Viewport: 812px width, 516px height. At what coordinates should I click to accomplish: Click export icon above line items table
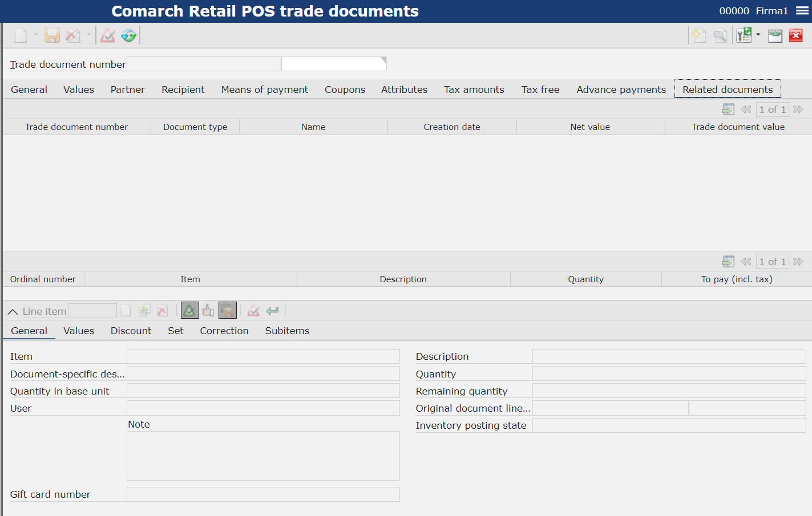click(x=728, y=262)
